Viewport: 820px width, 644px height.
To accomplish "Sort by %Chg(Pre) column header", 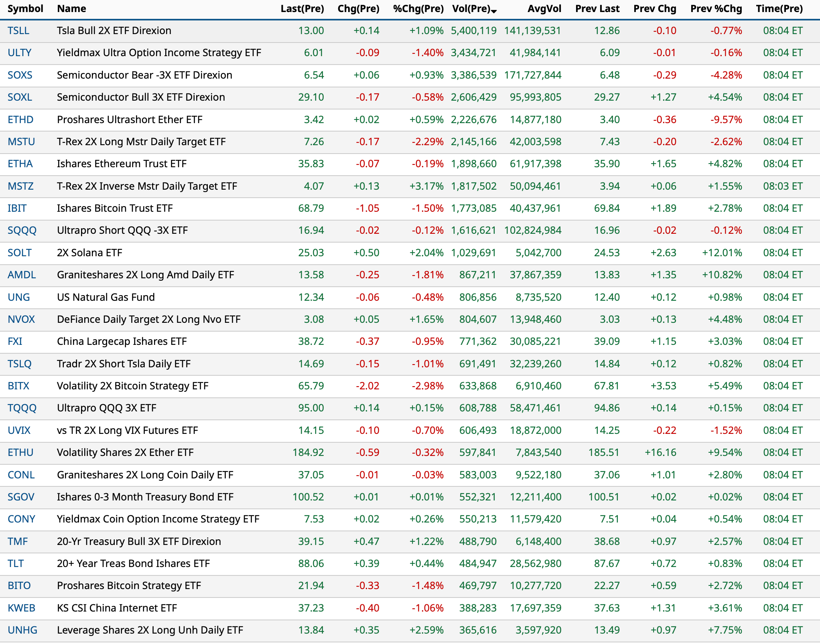I will click(418, 9).
